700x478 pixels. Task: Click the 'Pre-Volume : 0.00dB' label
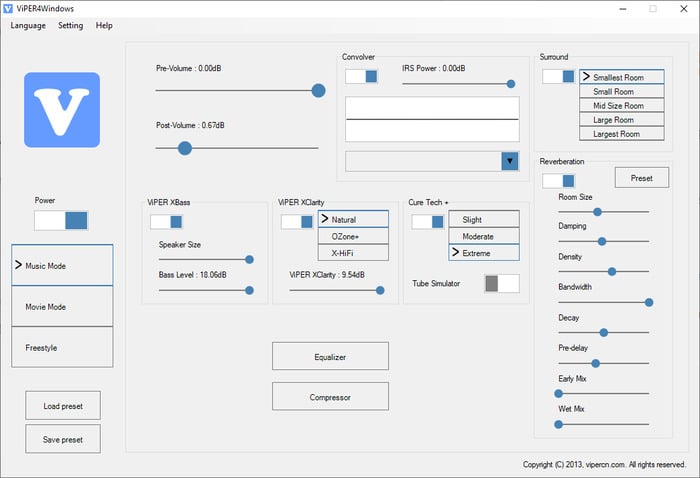click(x=188, y=68)
